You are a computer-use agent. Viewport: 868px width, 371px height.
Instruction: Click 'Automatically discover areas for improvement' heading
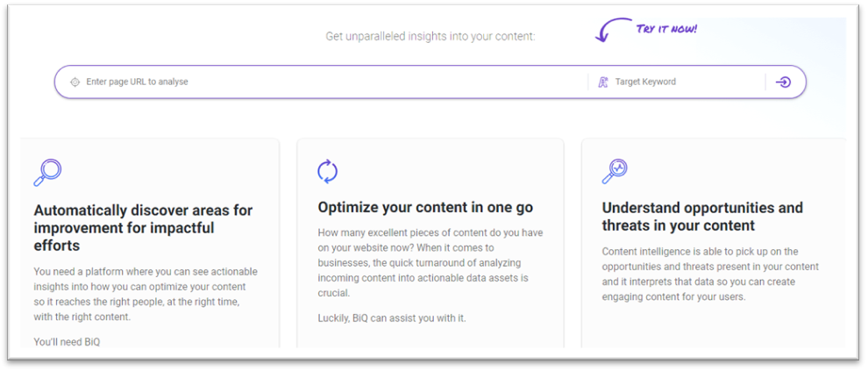pyautogui.click(x=144, y=227)
